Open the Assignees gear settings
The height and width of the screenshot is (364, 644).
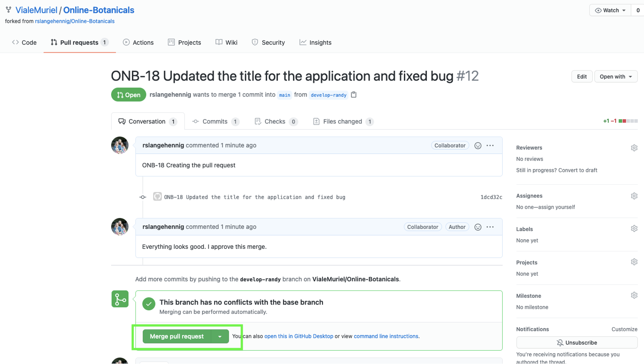click(x=634, y=196)
